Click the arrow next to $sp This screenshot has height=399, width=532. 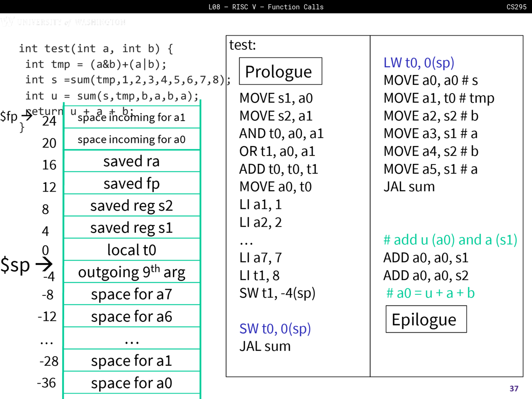[44, 264]
